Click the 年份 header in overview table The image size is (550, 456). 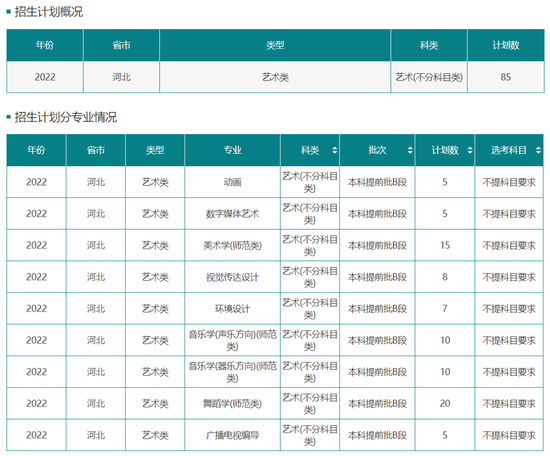coord(45,45)
